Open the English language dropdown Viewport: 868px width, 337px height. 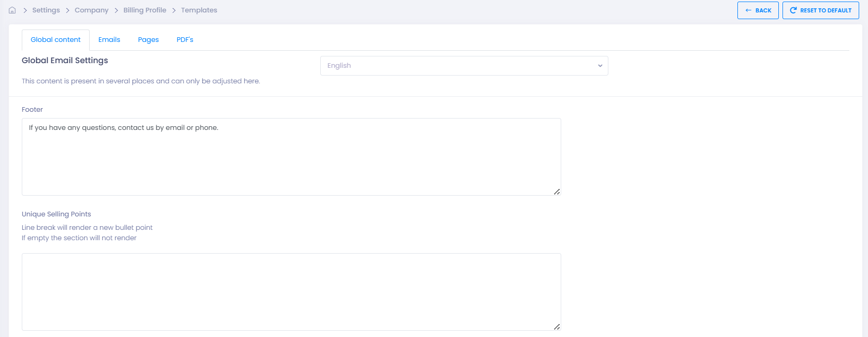[x=463, y=66]
